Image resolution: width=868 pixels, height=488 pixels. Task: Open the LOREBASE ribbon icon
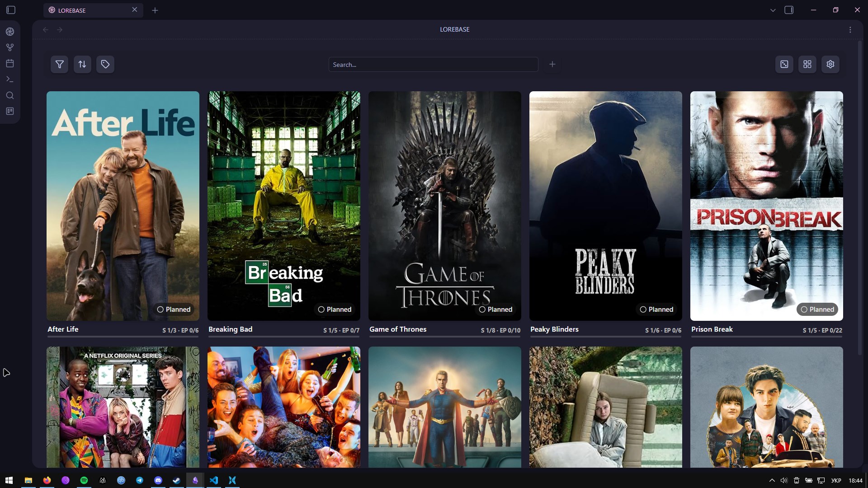(x=10, y=32)
